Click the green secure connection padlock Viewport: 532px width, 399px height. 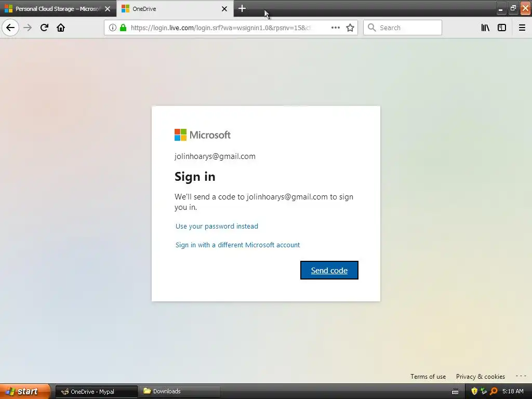point(123,28)
